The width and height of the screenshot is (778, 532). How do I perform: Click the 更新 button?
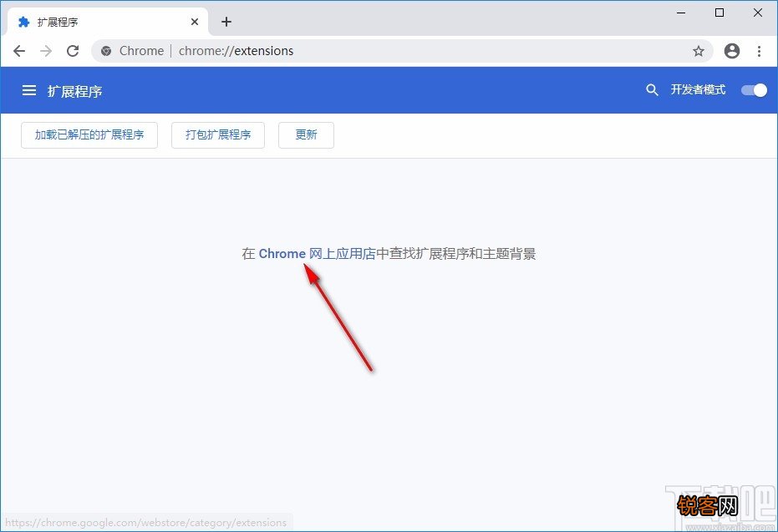coord(306,134)
